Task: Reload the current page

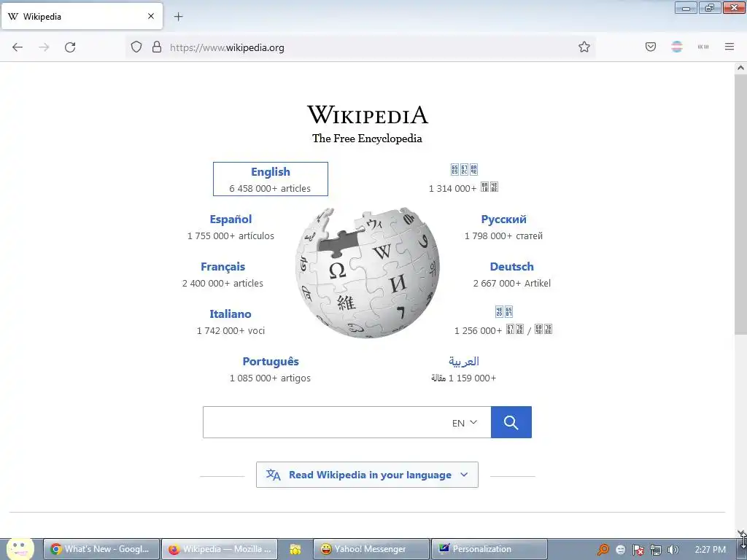Action: pyautogui.click(x=70, y=47)
